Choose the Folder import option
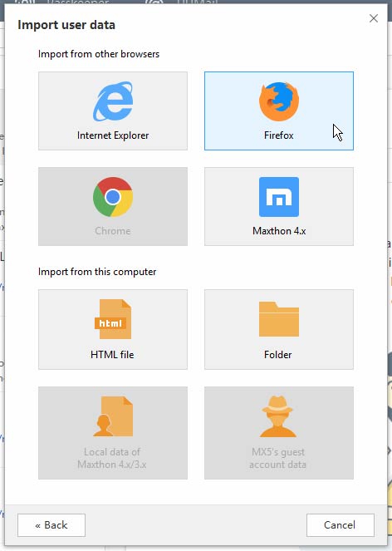 click(279, 330)
